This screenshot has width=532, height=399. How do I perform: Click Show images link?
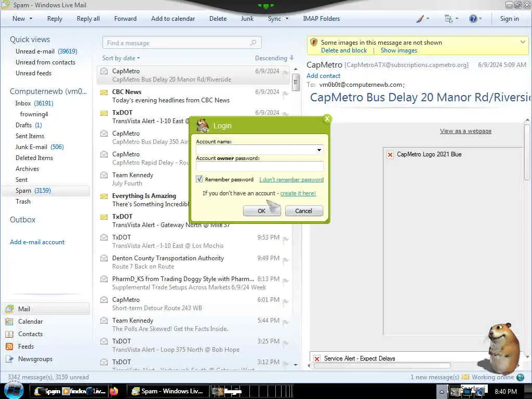399,50
